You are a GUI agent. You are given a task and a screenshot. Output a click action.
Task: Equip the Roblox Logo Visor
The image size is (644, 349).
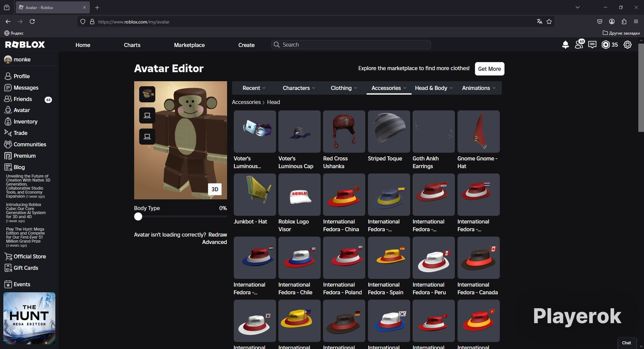(299, 195)
